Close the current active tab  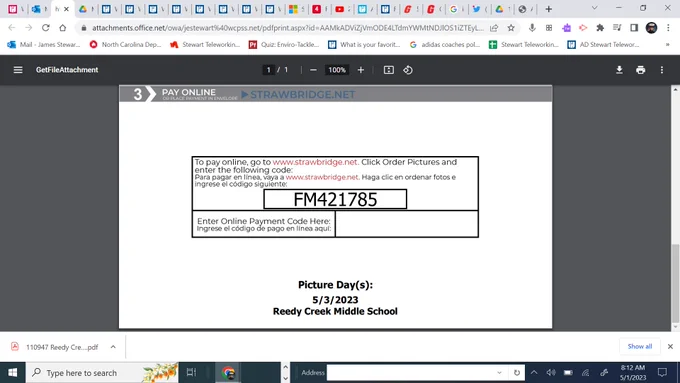66,9
